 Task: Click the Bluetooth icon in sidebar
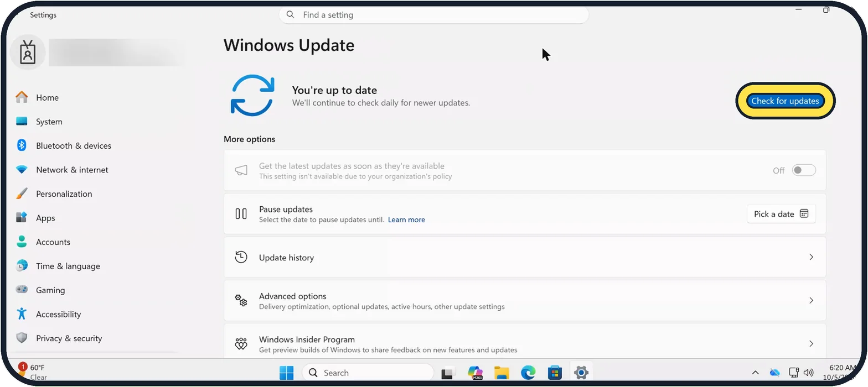[22, 145]
